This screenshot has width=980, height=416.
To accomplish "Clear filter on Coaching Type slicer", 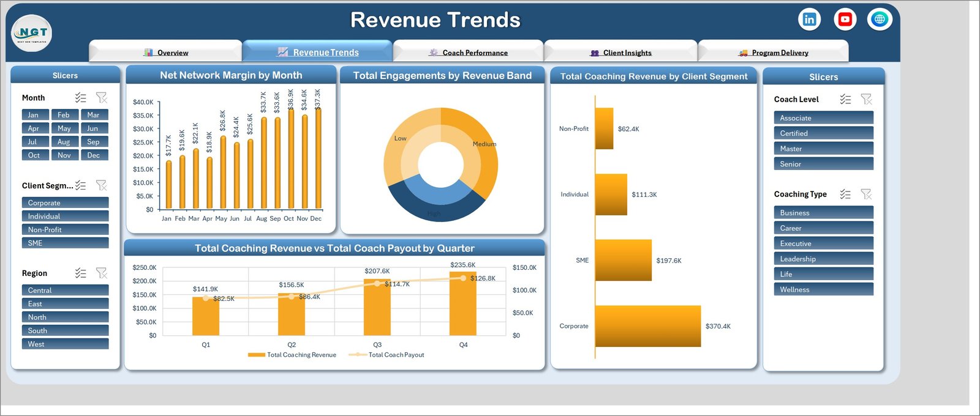I will tap(866, 194).
